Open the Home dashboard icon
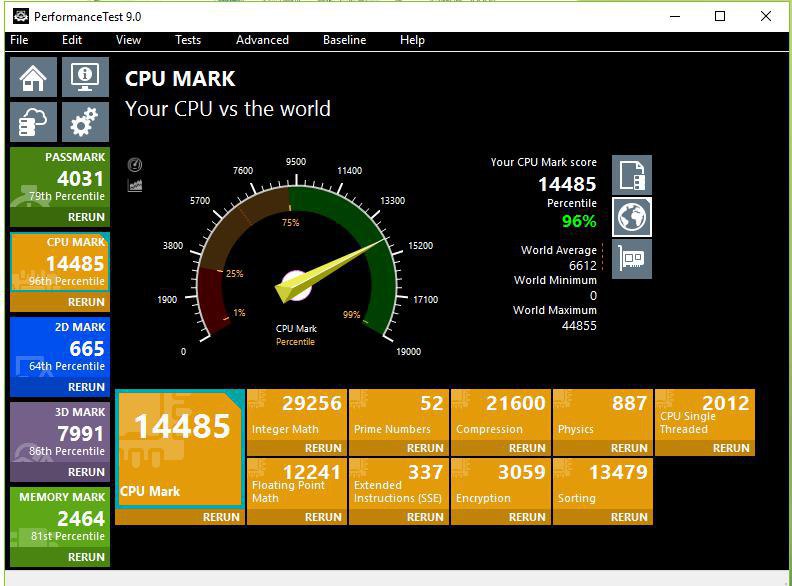 pos(33,77)
